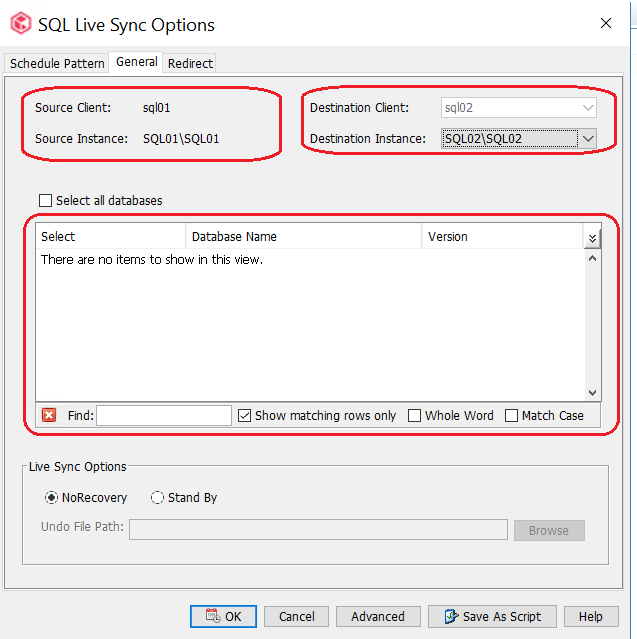Click the Advanced button
Screen dimensions: 637x639
(x=378, y=616)
